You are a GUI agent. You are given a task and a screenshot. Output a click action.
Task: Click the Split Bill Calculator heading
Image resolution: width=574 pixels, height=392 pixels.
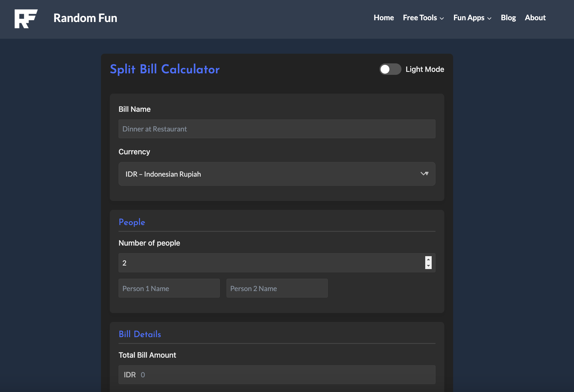click(x=165, y=69)
